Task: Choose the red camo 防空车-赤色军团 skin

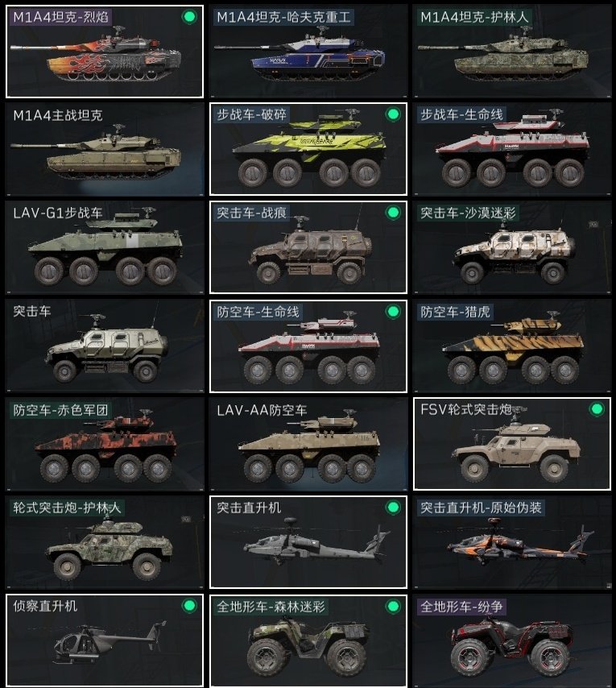Action: 105,444
